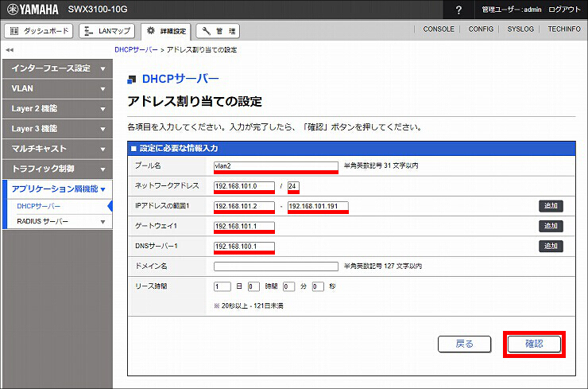Expand the トラフィック制御 section

point(57,169)
